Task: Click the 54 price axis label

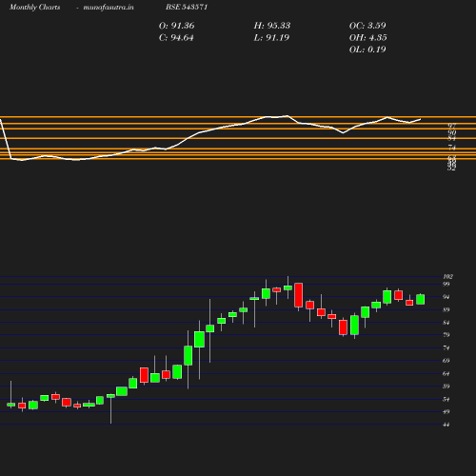Action: [446, 399]
